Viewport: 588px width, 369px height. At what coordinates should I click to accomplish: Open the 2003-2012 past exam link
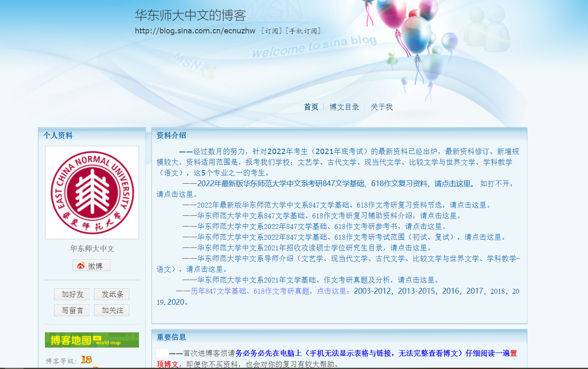pyautogui.click(x=372, y=291)
